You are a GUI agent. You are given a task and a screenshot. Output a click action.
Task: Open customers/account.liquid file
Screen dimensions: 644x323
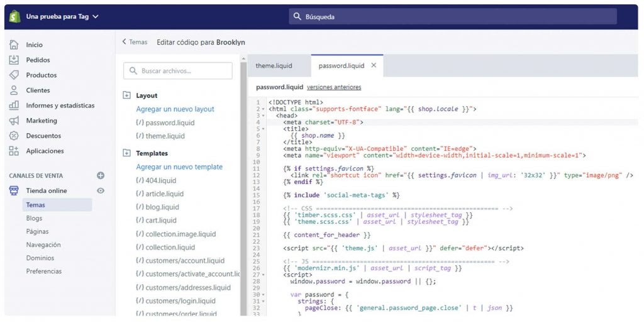pyautogui.click(x=180, y=260)
